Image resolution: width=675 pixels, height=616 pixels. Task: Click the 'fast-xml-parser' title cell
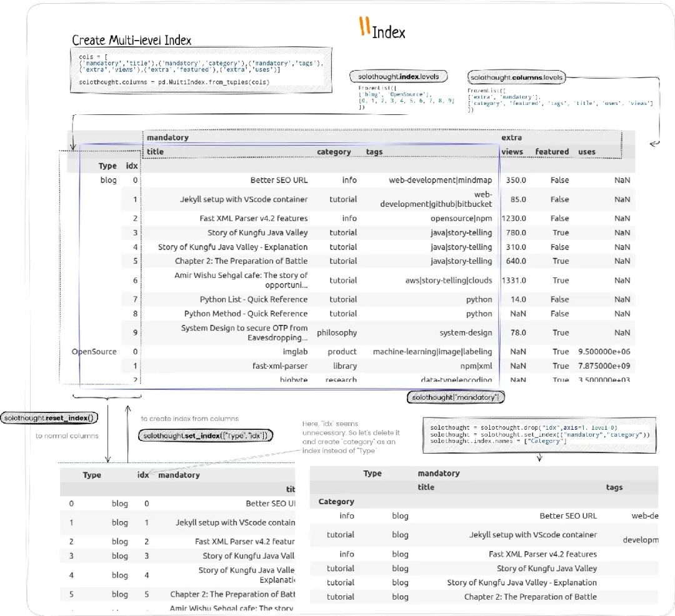tap(280, 365)
